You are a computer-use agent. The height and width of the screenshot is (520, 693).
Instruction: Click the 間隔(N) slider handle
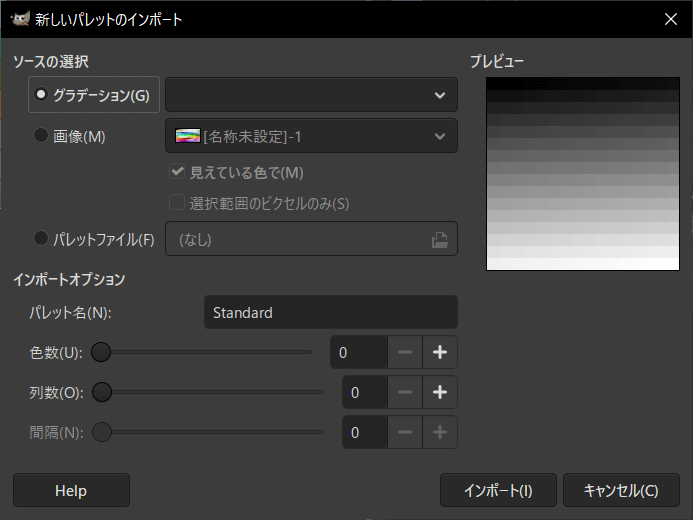tap(102, 432)
